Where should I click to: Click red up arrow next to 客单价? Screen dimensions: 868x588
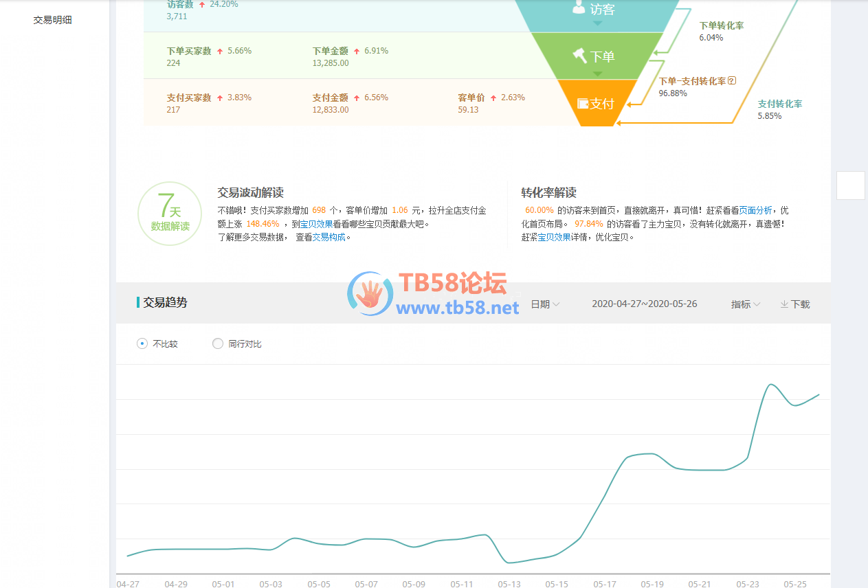coord(493,98)
